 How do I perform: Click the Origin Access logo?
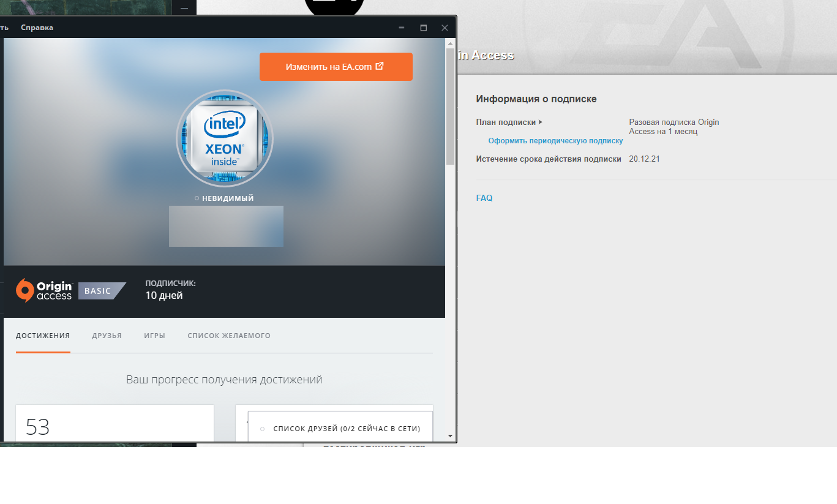click(44, 291)
